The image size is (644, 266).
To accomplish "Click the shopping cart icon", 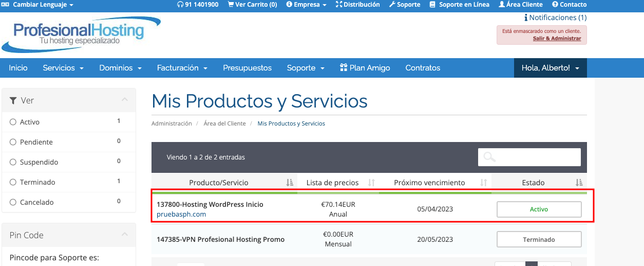I will point(230,4).
